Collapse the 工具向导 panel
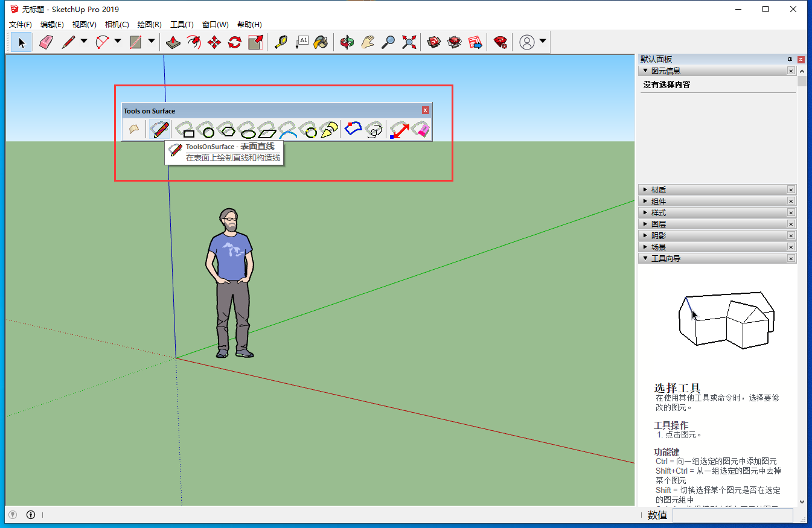 pyautogui.click(x=645, y=259)
